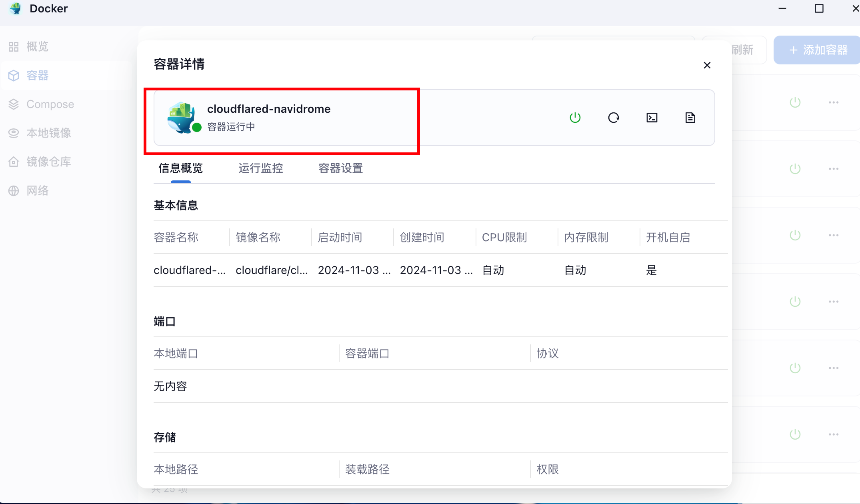
Task: Click the 添加容器 button
Action: point(818,50)
